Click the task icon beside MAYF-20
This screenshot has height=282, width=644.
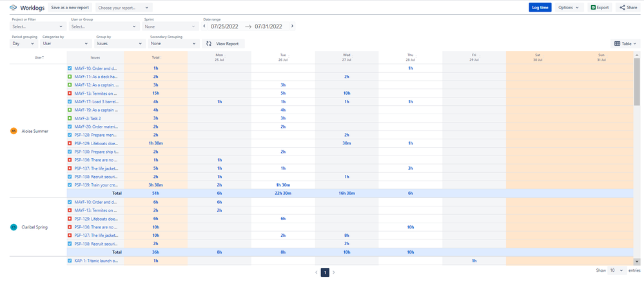coord(70,126)
